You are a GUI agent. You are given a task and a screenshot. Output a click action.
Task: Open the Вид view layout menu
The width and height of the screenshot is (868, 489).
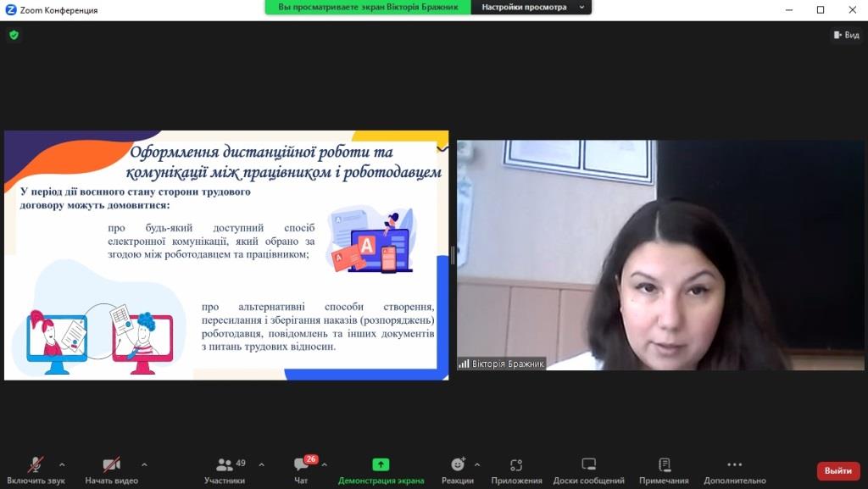847,35
